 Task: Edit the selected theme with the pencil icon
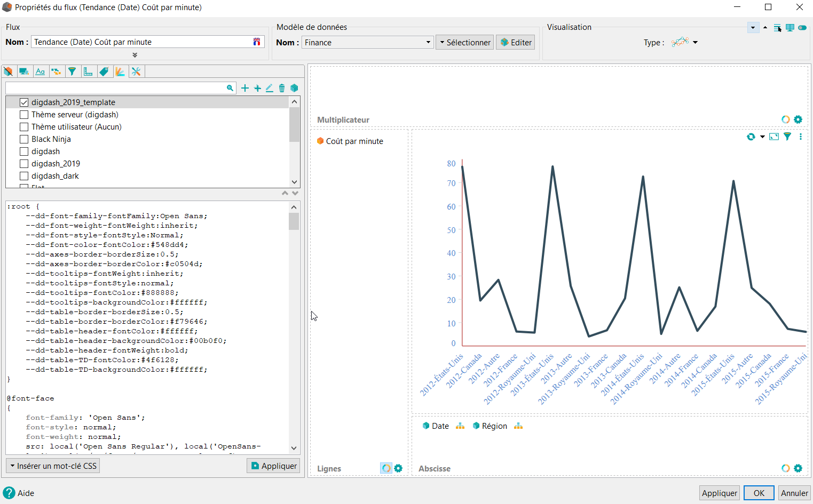270,88
